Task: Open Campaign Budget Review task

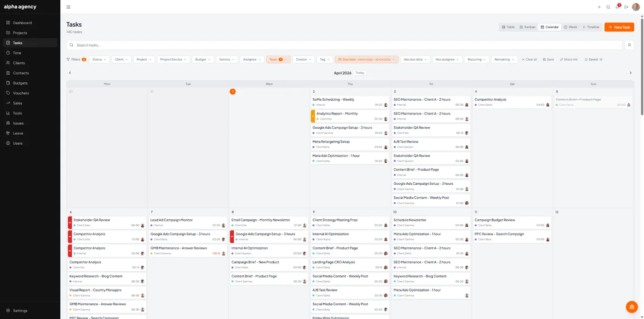Action: [512, 222]
